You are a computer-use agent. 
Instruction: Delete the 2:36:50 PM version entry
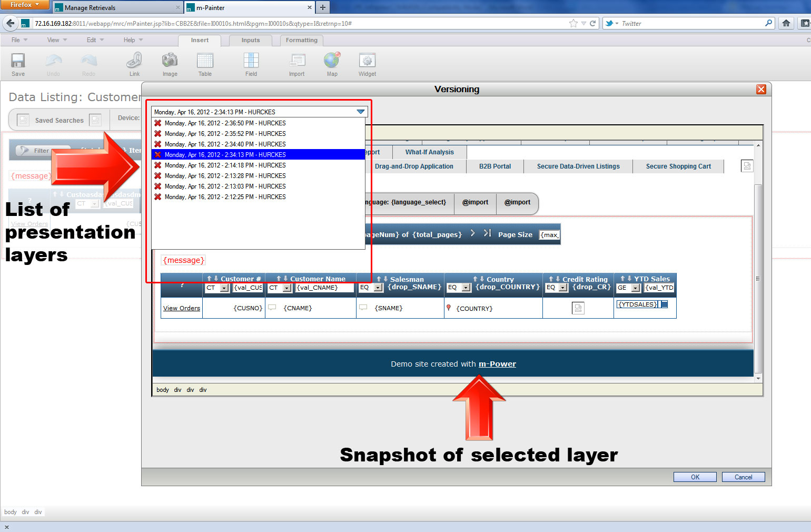tap(157, 123)
